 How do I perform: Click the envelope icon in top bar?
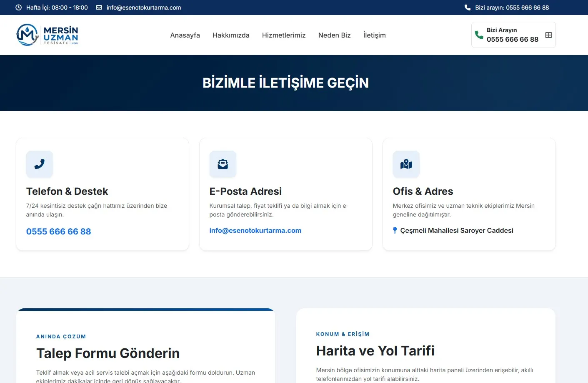(99, 8)
